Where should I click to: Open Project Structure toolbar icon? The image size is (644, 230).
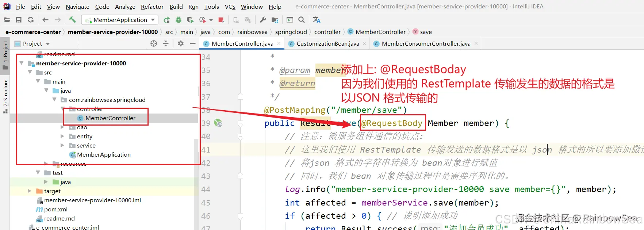click(x=275, y=20)
